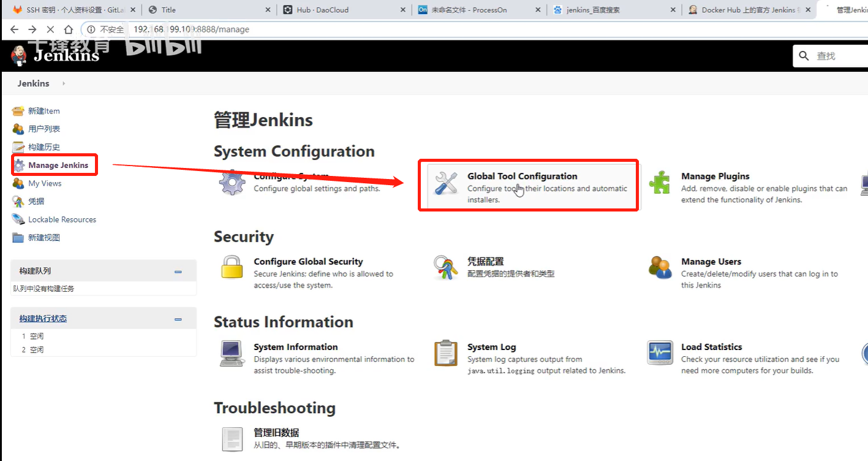Click the Load Statistics monitor icon
Screen dimensions: 868x461
[x=660, y=353]
